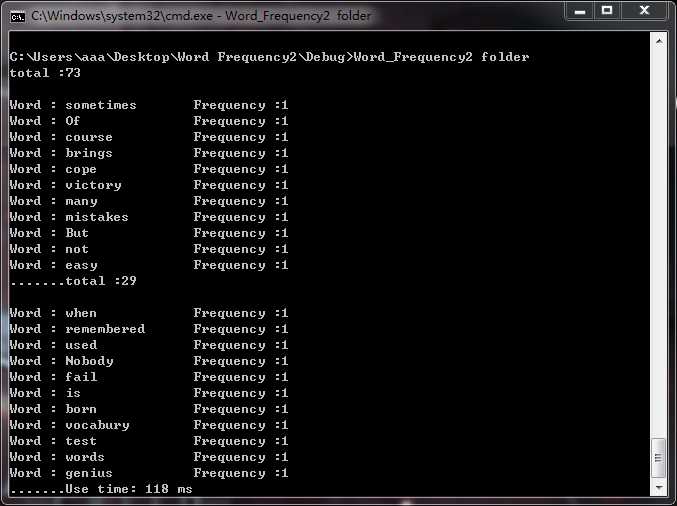
Task: Select the word 'mistakes' row
Action: 149,217
